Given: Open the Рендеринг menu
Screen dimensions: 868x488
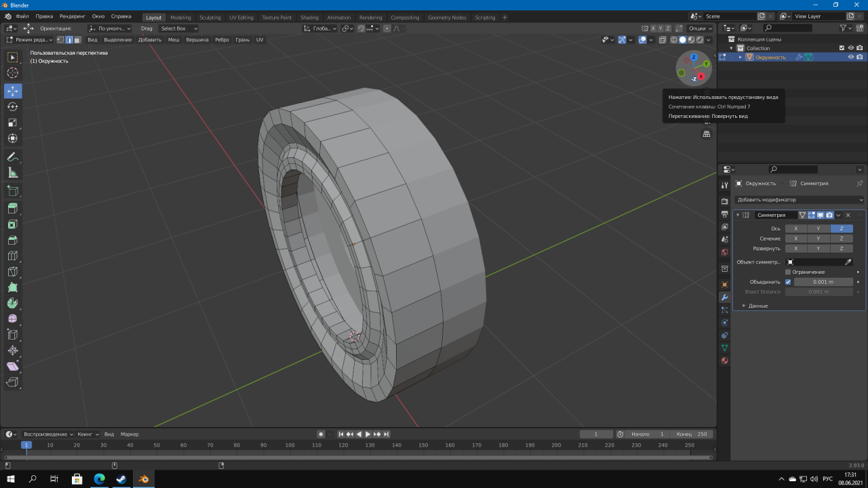Looking at the screenshot, I should click(73, 17).
